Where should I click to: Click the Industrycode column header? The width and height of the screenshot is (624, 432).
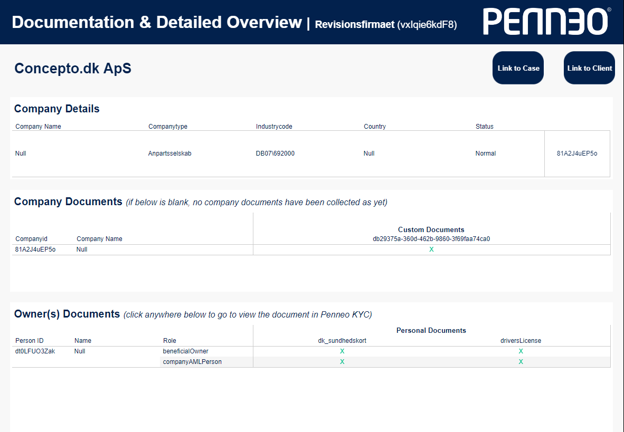click(274, 126)
